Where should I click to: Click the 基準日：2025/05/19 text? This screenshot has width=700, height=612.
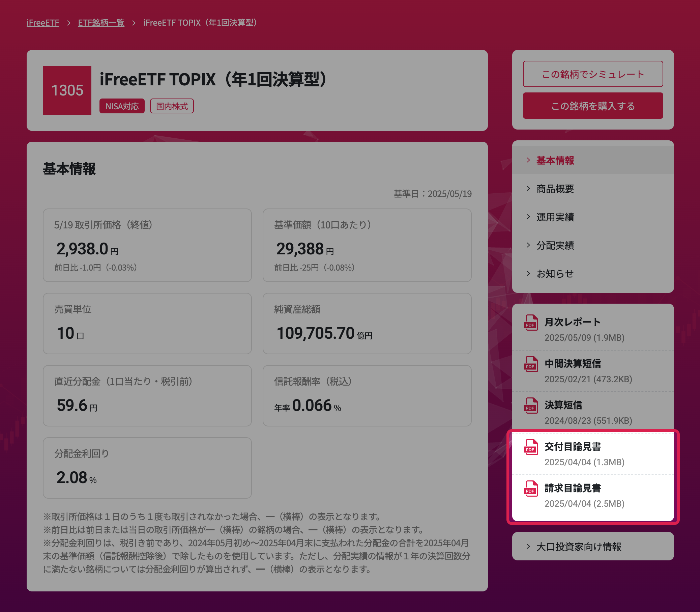click(x=432, y=194)
